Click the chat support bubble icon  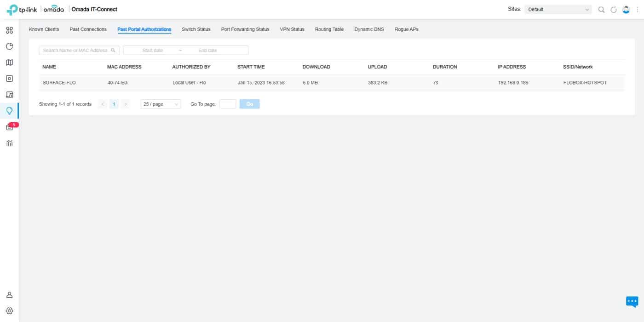click(632, 301)
